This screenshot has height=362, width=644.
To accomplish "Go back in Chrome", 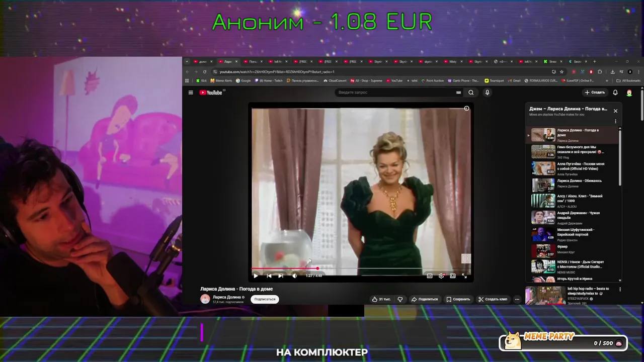I will point(188,72).
